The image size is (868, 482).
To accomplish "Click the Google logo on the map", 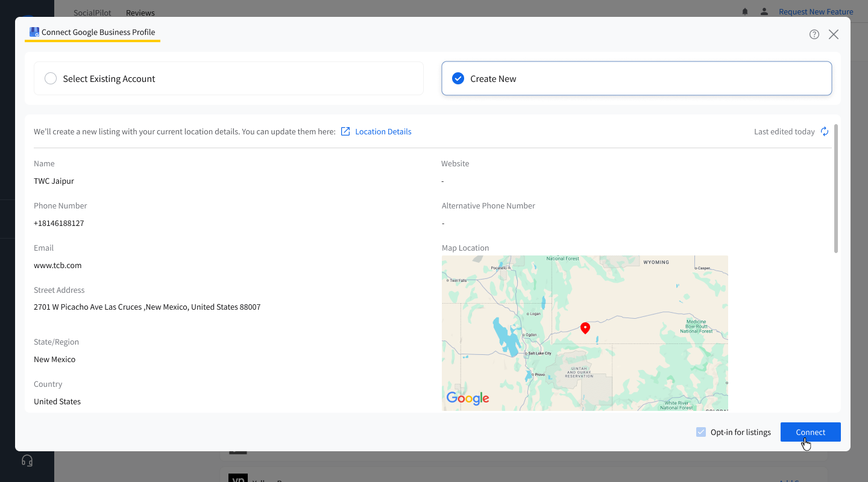I will pos(468,398).
